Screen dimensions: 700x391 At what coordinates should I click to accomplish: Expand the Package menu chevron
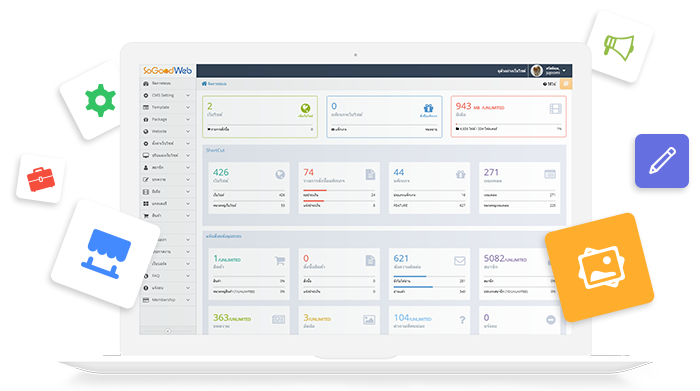pyautogui.click(x=188, y=119)
